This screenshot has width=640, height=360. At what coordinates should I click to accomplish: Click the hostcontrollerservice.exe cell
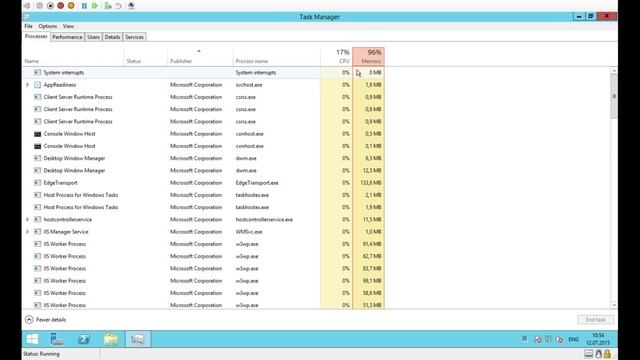264,220
